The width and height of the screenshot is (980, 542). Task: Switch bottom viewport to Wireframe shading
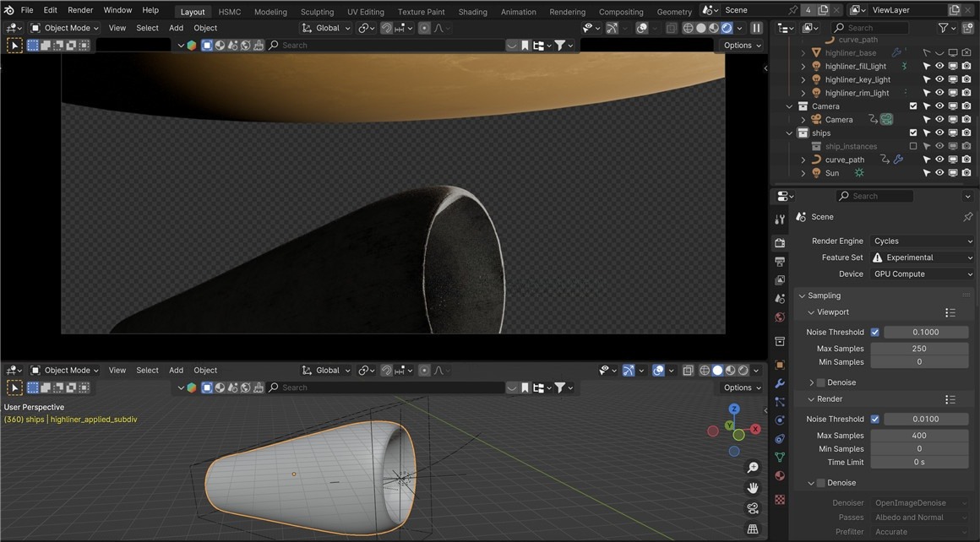click(x=704, y=370)
